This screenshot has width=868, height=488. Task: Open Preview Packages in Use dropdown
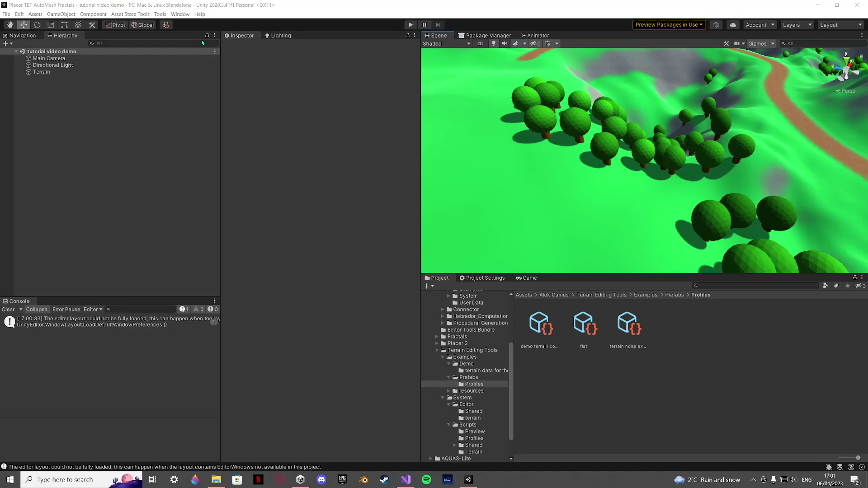tap(669, 25)
